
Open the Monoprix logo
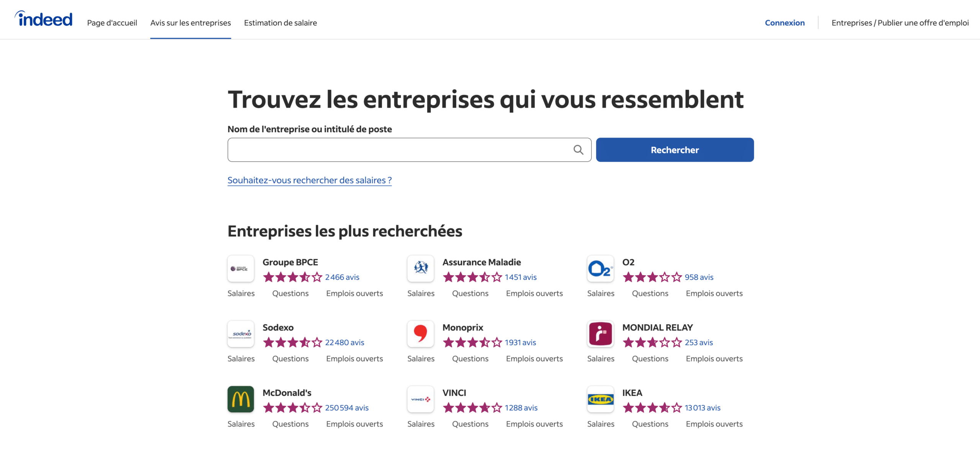(421, 334)
